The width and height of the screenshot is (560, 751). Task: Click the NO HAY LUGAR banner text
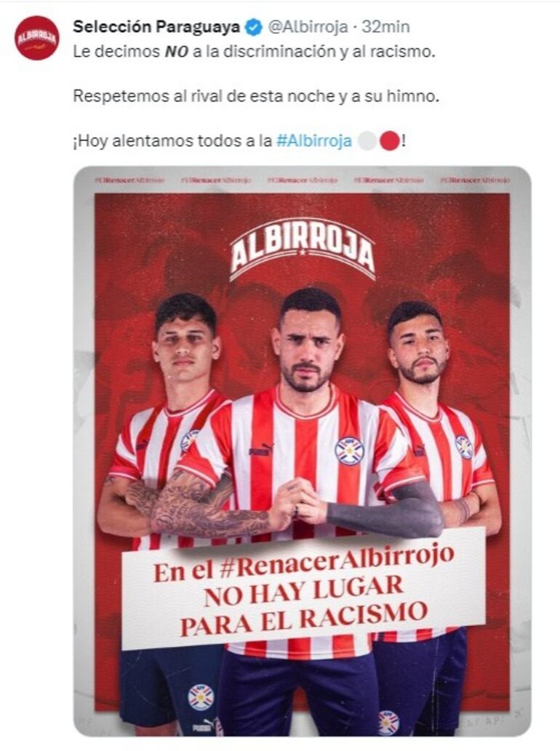click(x=303, y=592)
